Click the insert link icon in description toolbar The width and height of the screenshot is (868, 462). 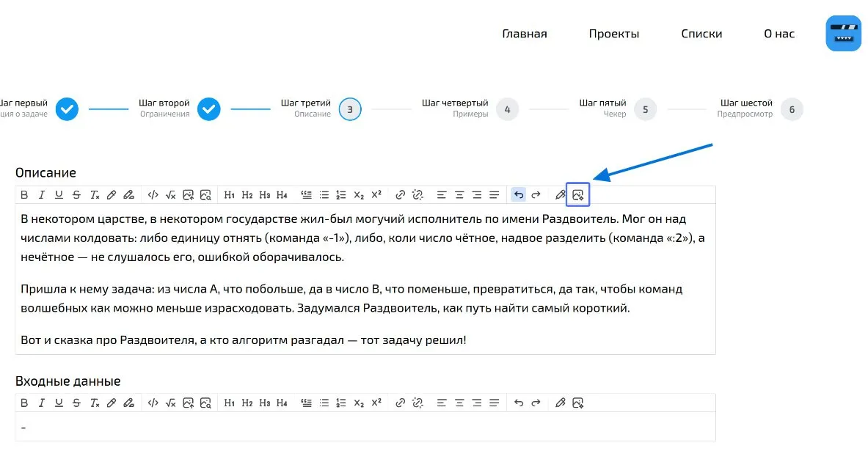[x=400, y=194]
